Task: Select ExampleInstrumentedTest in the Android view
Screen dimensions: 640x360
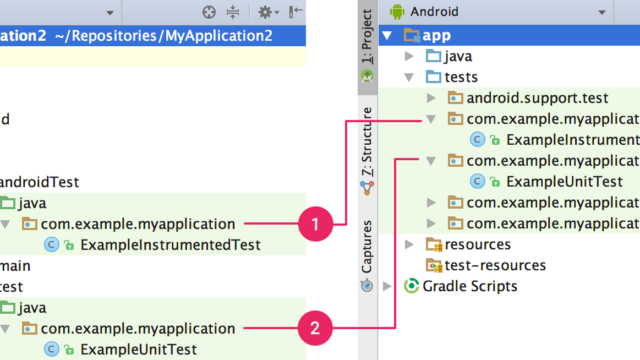Action: pyautogui.click(x=573, y=140)
